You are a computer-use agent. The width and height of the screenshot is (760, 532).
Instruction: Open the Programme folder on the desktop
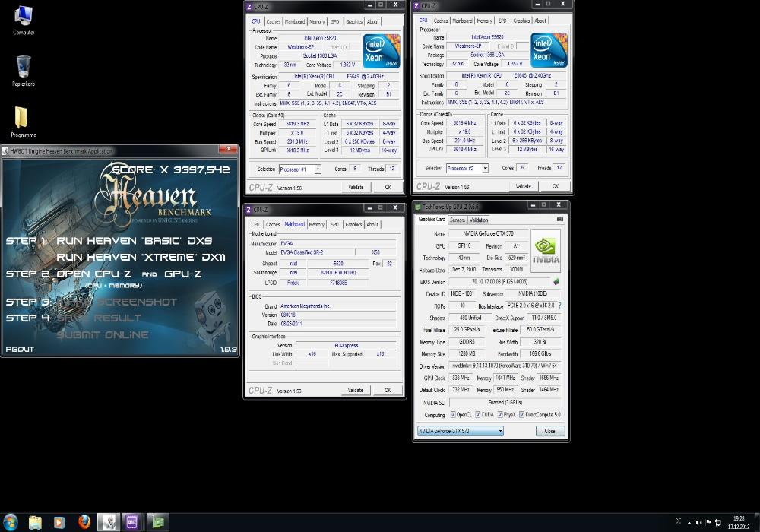22,122
